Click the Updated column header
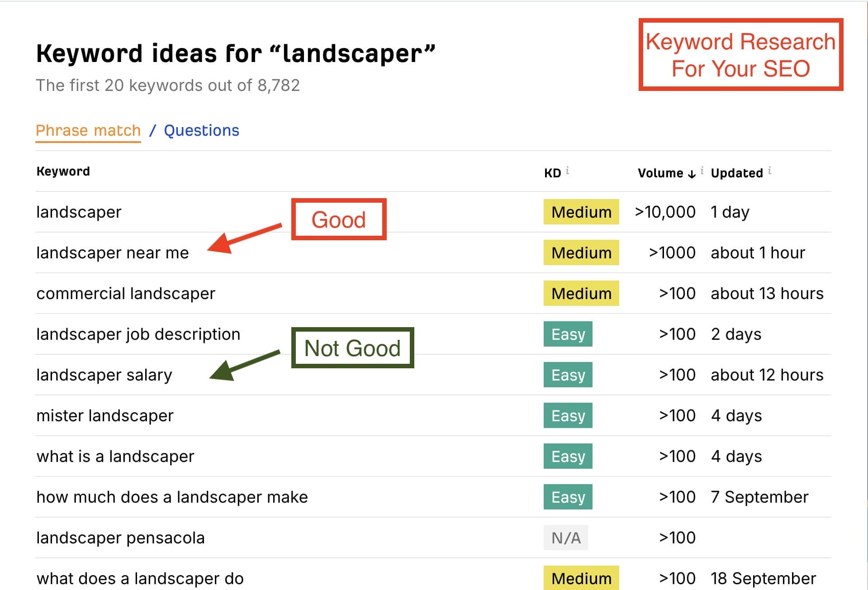 coord(737,173)
